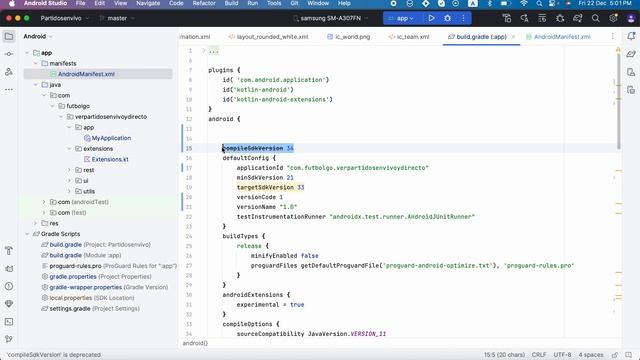This screenshot has width=640, height=360.
Task: Expand the utils package
Action: pos(69,191)
